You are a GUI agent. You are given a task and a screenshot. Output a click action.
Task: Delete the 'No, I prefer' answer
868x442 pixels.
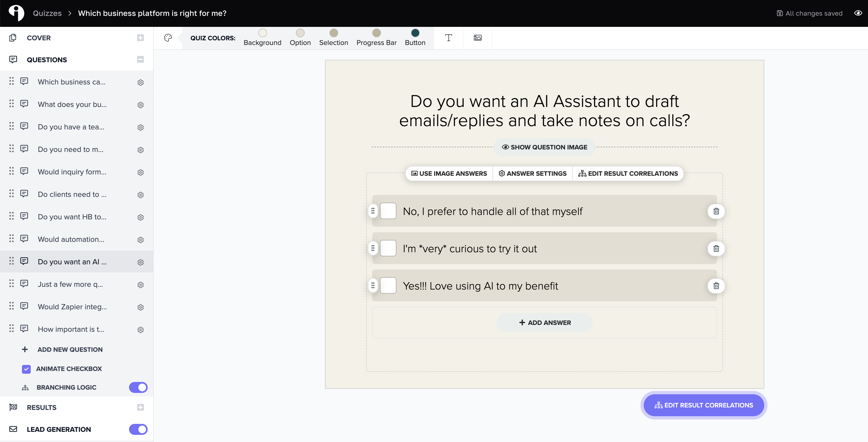pos(716,211)
